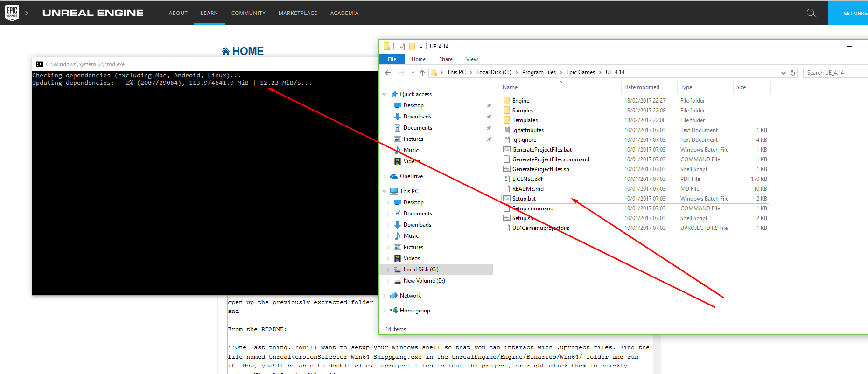Screen dimensions: 868x374
Task: Expand the Homegroup tree node
Action: point(385,311)
